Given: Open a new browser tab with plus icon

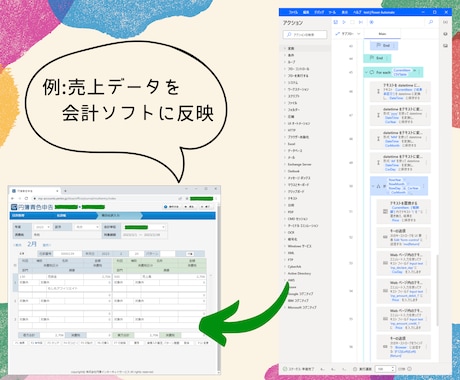Looking at the screenshot, I should 65,191.
